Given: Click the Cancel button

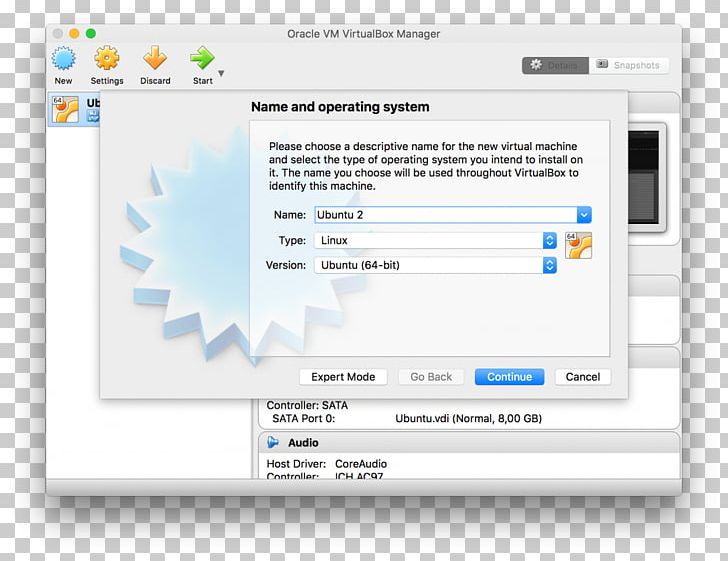Looking at the screenshot, I should [x=583, y=377].
